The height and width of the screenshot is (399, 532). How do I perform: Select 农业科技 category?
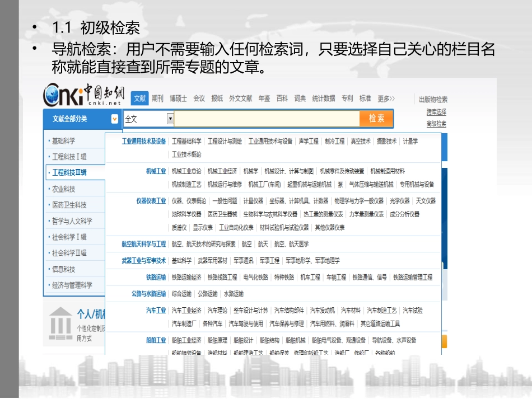tap(64, 189)
